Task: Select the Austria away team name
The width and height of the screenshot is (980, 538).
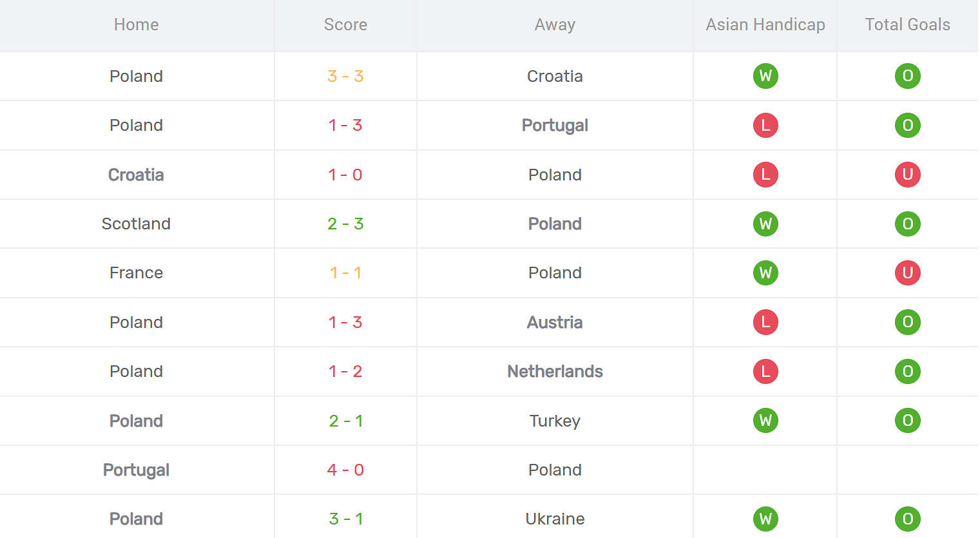Action: point(555,322)
